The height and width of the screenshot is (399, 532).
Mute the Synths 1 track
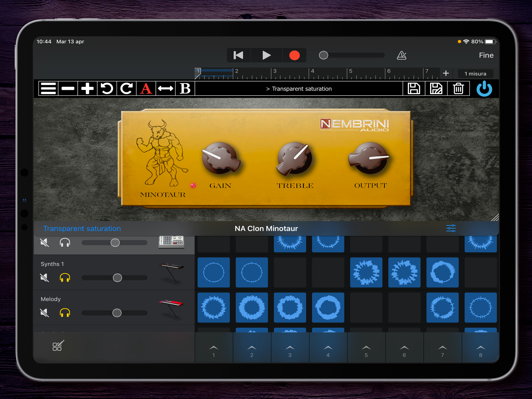(45, 278)
